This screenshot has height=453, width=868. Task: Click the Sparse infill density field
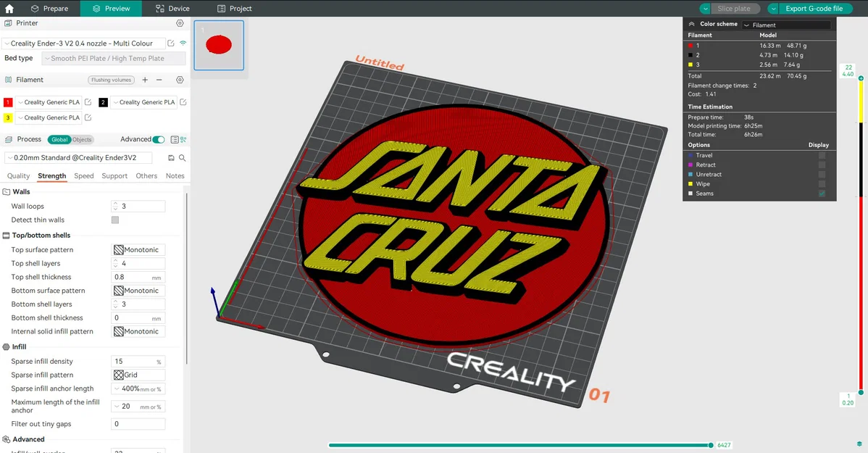click(x=138, y=361)
